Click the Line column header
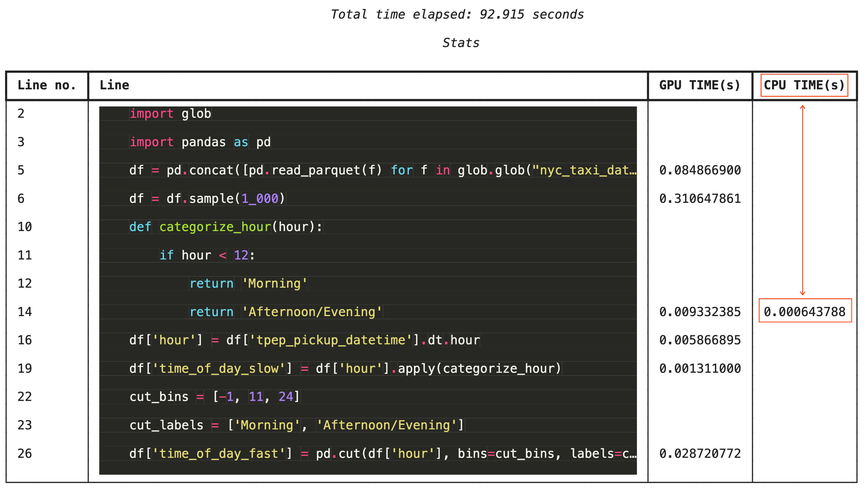 coord(114,85)
